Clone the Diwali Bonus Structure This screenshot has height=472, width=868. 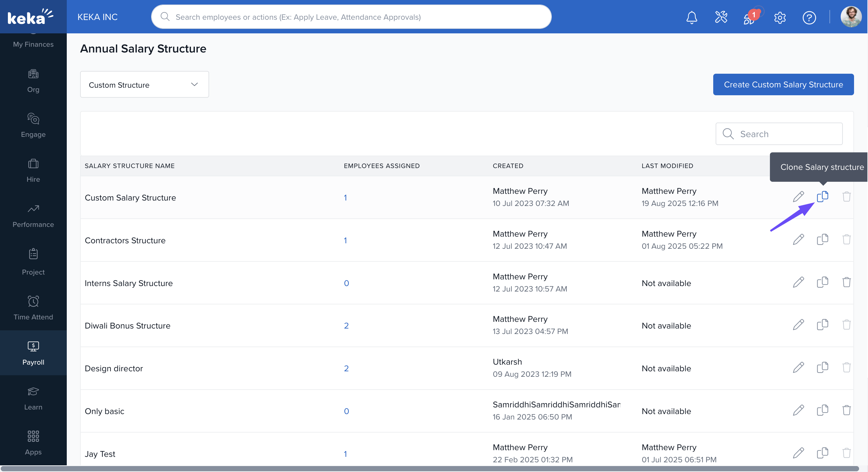[822, 325]
